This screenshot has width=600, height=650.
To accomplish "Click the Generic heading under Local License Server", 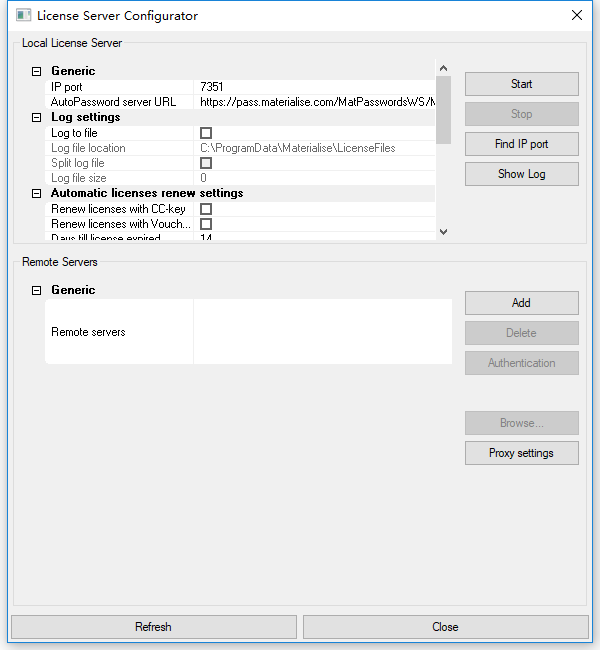I will pos(73,71).
